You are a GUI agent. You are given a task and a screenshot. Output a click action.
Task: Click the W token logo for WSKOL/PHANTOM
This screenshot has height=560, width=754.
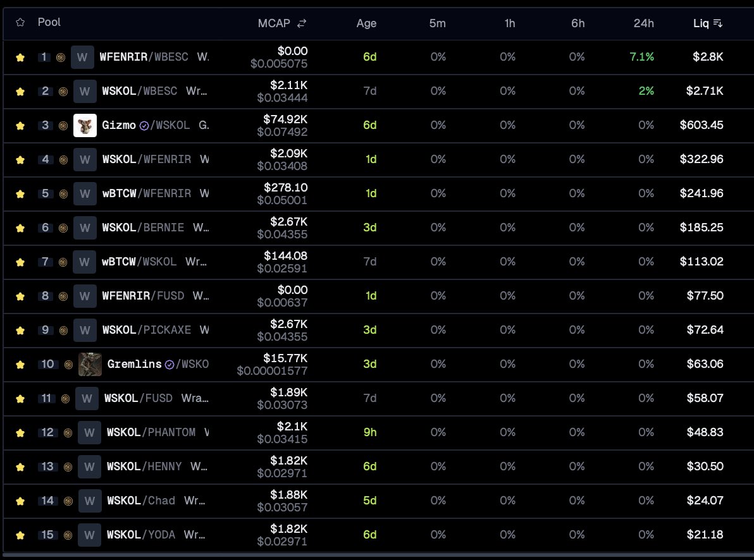pos(89,432)
